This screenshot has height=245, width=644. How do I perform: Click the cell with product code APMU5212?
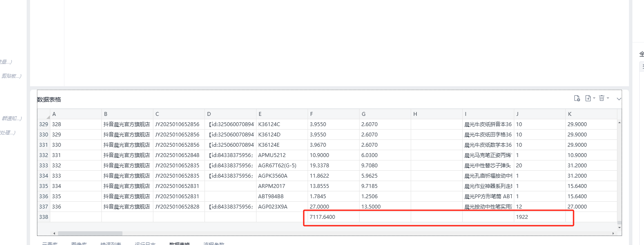(x=282, y=155)
